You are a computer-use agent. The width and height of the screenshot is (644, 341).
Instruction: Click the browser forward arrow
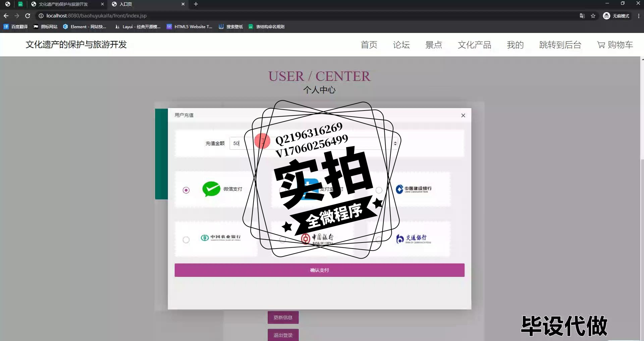click(x=17, y=16)
